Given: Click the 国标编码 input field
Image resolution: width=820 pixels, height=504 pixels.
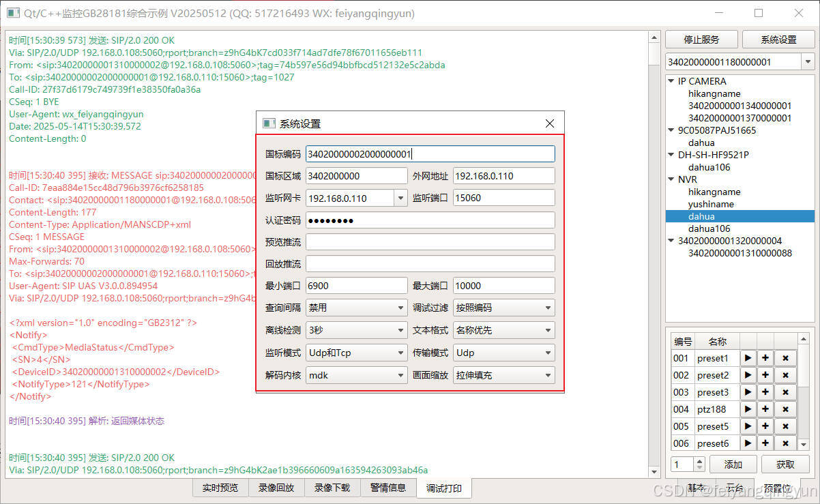Looking at the screenshot, I should (x=430, y=154).
